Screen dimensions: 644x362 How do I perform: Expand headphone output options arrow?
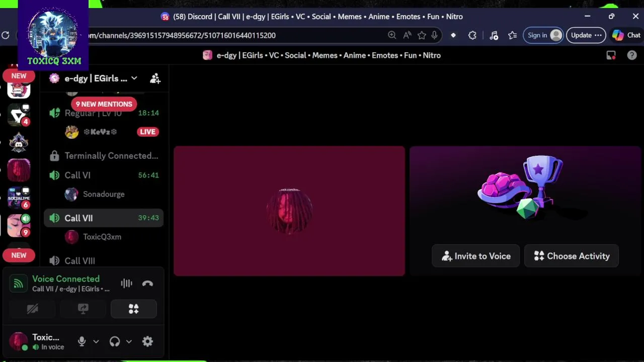click(x=129, y=341)
